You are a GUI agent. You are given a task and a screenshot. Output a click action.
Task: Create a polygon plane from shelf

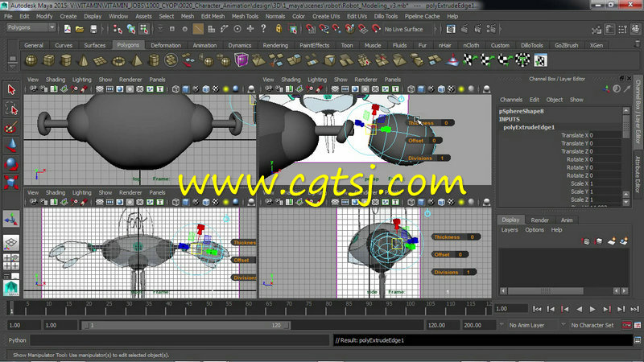pos(100,61)
